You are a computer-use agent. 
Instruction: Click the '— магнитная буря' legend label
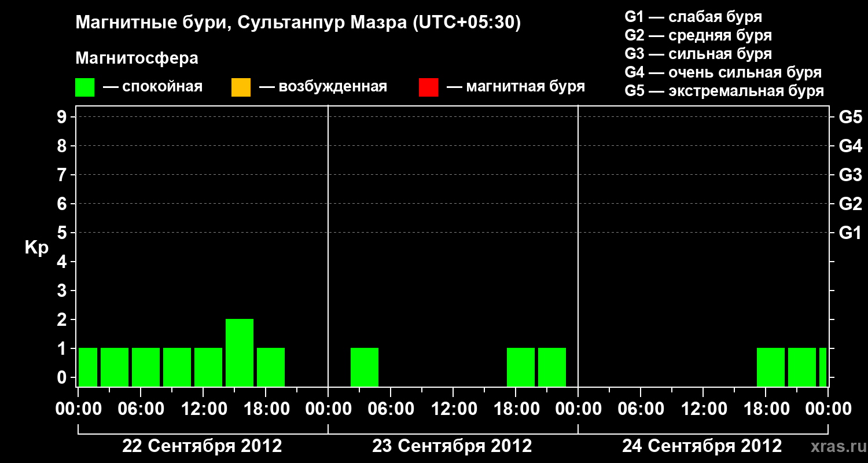(x=516, y=87)
